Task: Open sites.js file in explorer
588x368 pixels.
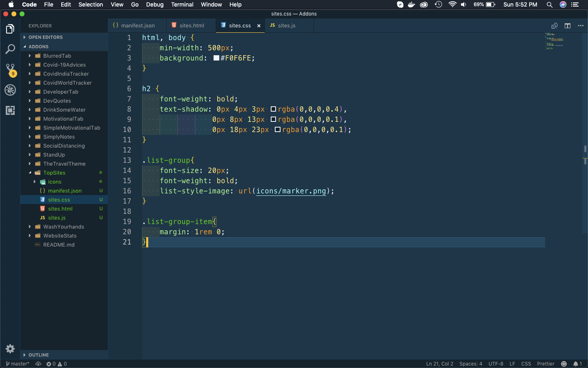Action: [x=64, y=218]
